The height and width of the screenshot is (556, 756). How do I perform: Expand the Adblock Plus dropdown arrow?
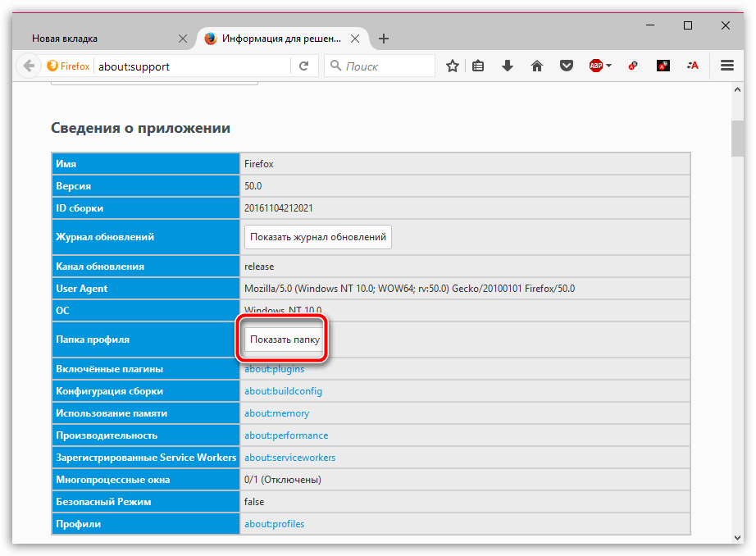[x=609, y=66]
